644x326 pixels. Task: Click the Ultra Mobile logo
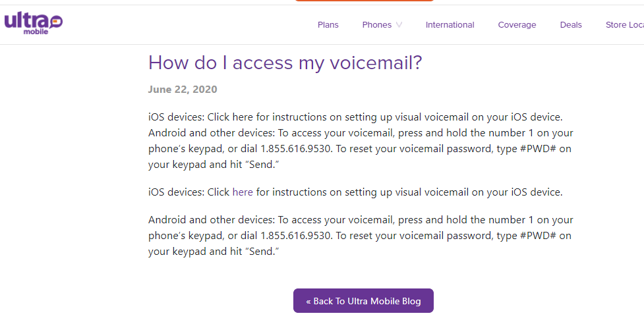pos(32,22)
